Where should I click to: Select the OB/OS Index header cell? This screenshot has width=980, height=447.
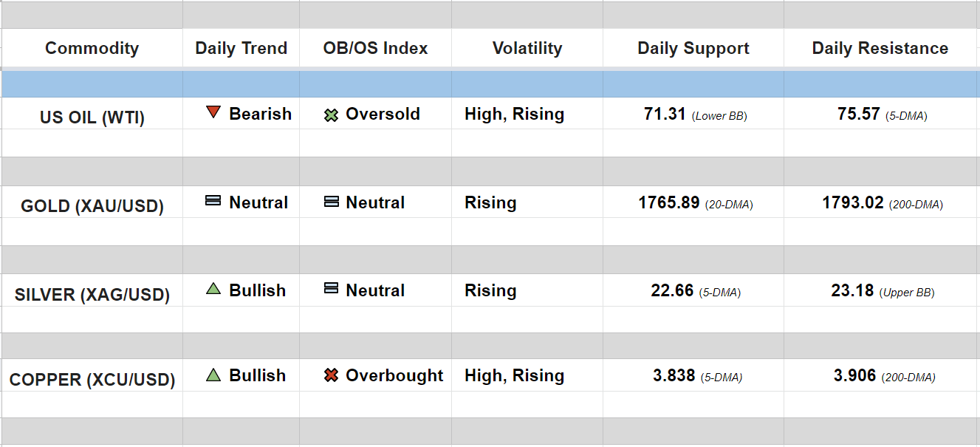pyautogui.click(x=375, y=49)
